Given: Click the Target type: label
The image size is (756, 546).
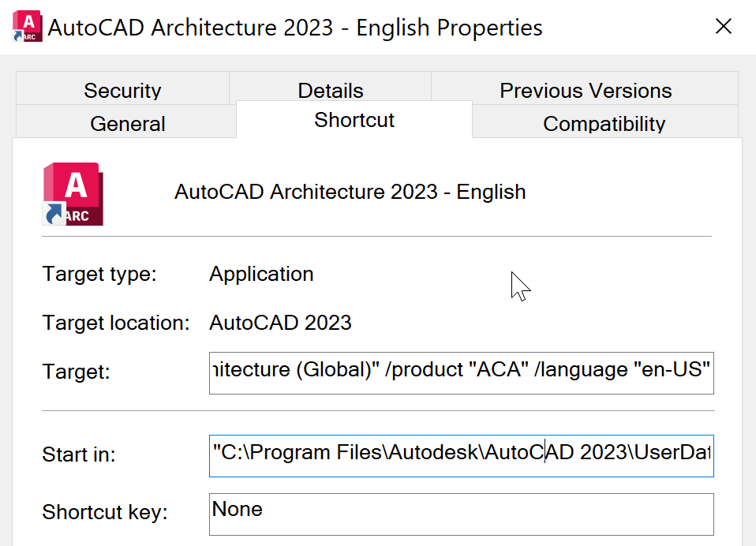Looking at the screenshot, I should point(99,274).
